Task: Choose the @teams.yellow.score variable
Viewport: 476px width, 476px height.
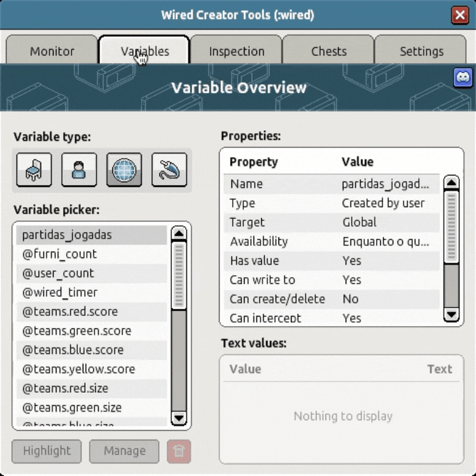Action: pos(92,369)
